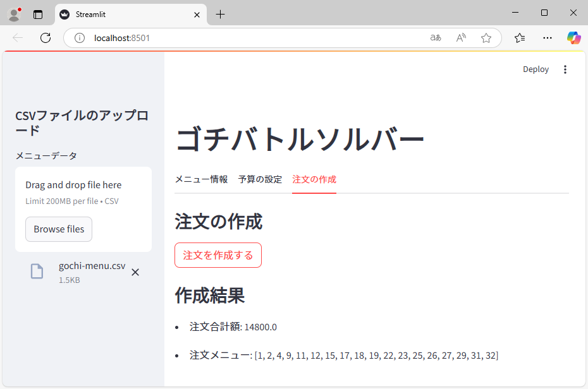Click the 1.5KB file size text
Image resolution: width=588 pixels, height=389 pixels.
(x=69, y=280)
